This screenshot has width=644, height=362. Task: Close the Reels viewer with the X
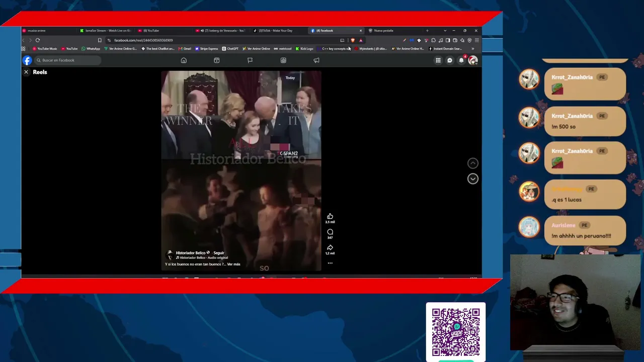click(x=26, y=72)
